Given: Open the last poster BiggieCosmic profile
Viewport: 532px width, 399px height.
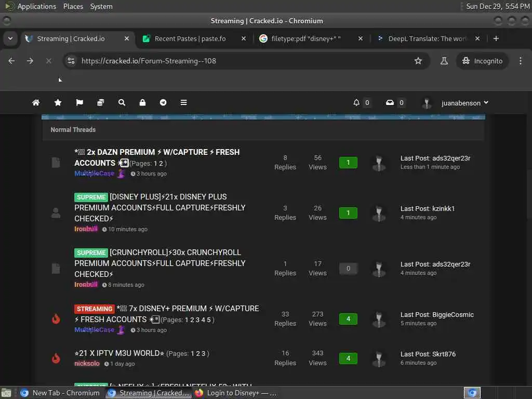Looking at the screenshot, I should (453, 314).
